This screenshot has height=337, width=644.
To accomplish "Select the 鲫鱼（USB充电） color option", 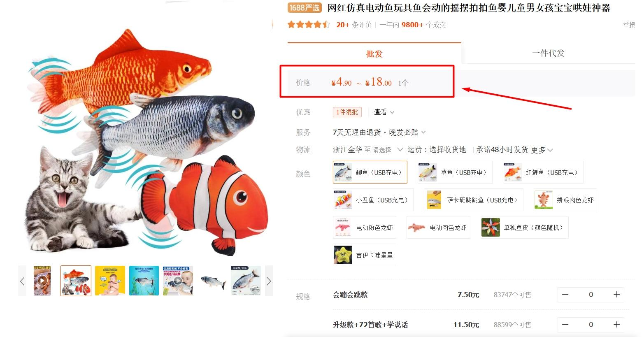I will click(370, 172).
